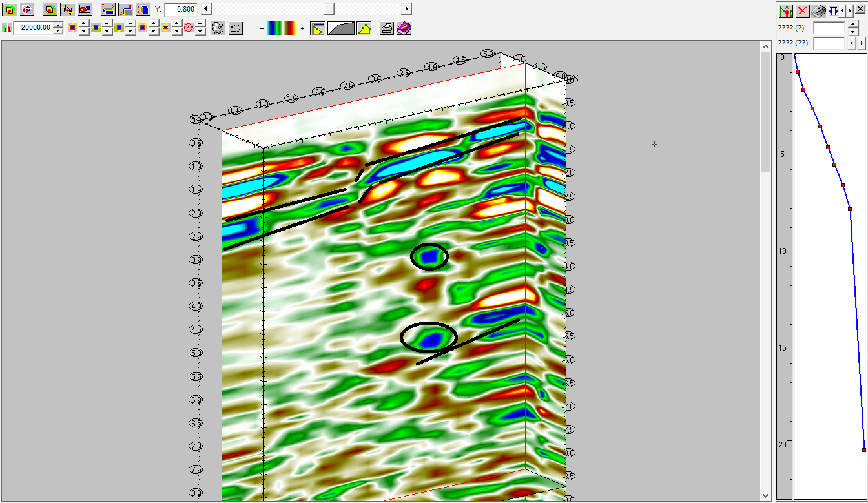Open the amplitude histogram icon
The image size is (868, 503).
[x=7, y=28]
